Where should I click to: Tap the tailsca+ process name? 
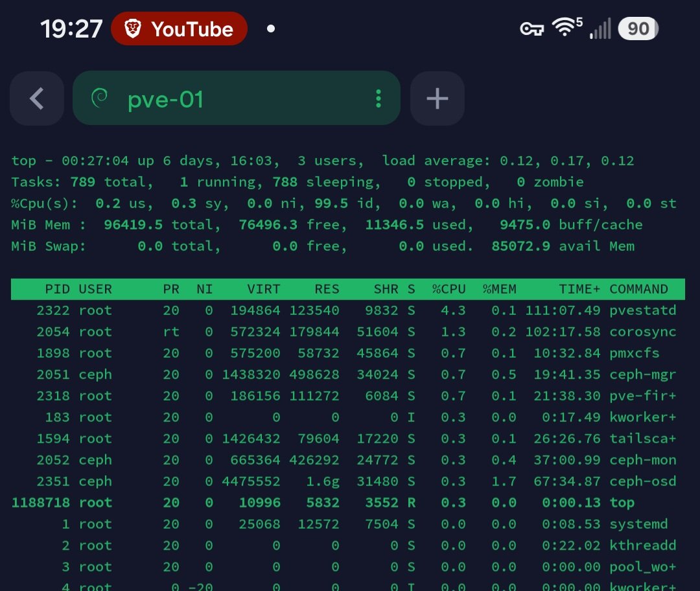[x=643, y=438]
